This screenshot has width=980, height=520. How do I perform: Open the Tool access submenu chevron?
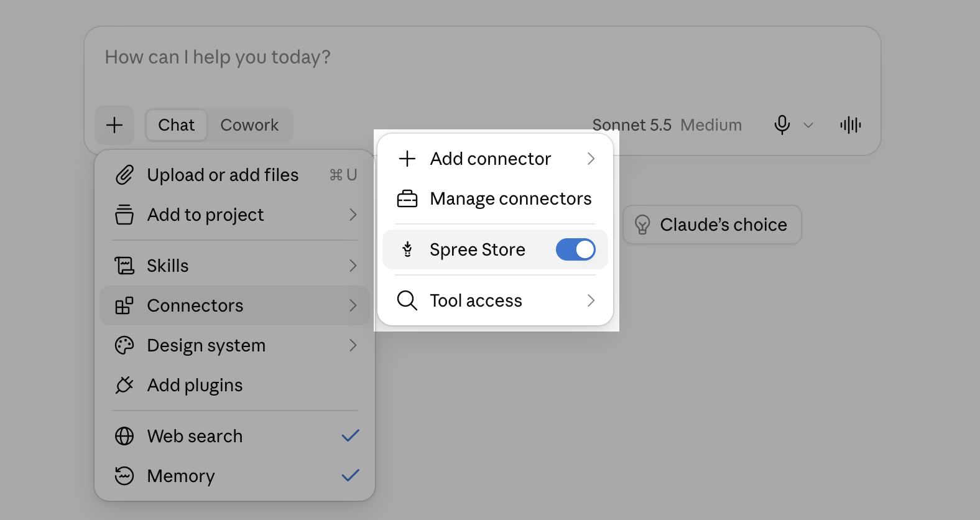[591, 300]
